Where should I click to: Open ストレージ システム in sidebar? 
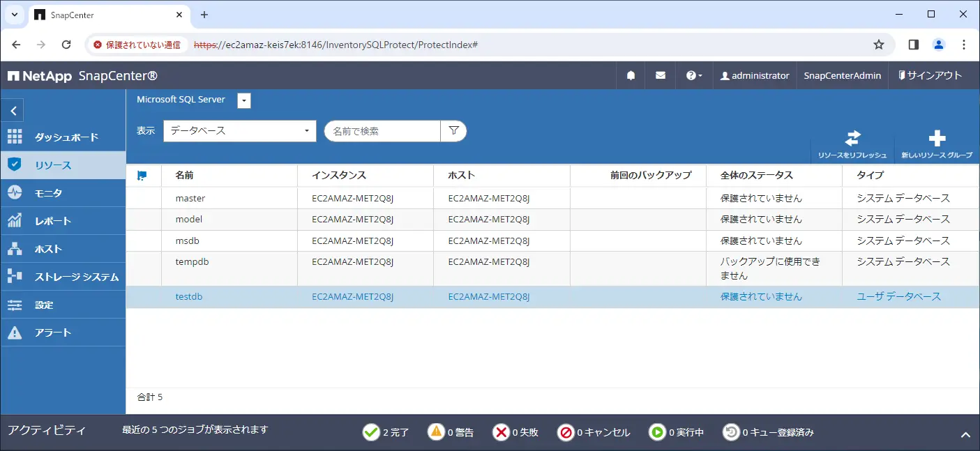coord(63,277)
